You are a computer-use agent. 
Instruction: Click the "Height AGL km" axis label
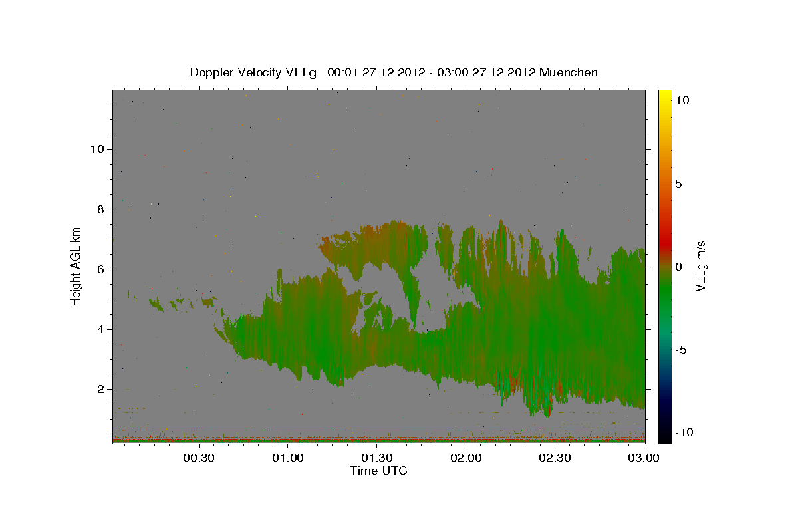click(x=76, y=267)
